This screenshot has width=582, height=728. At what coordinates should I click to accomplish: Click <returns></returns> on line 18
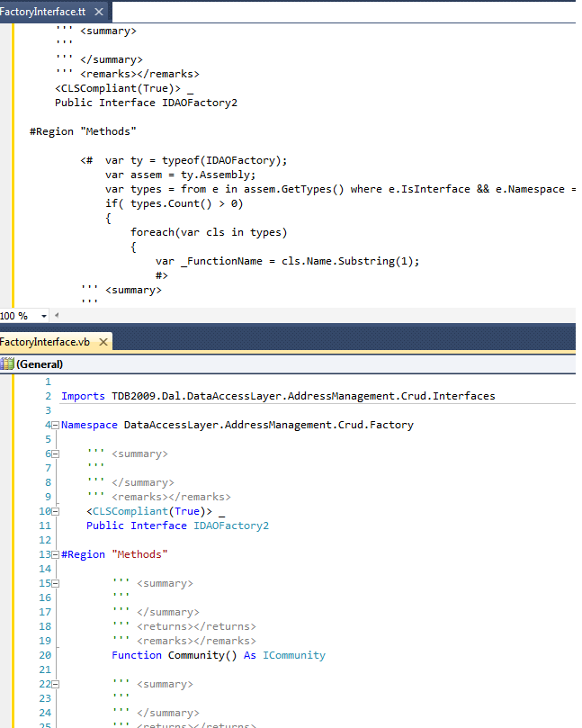click(x=196, y=626)
